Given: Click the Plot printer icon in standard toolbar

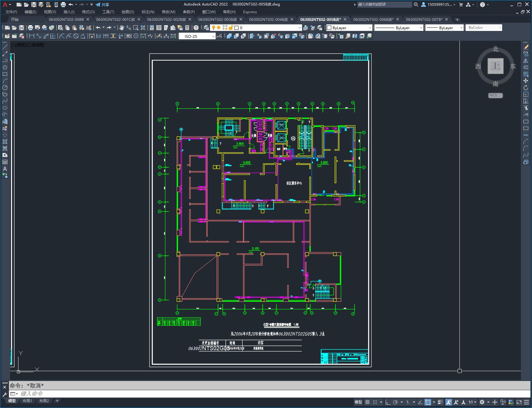Looking at the screenshot, I should pyautogui.click(x=30, y=28).
